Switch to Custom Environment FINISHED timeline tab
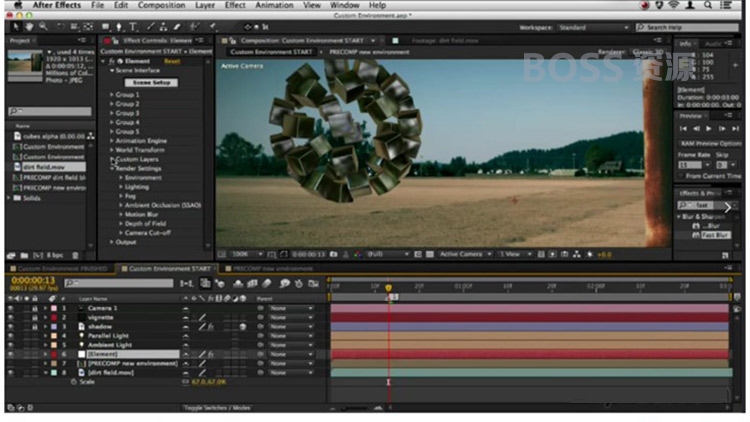Screen dimensions: 750x422 (62, 269)
